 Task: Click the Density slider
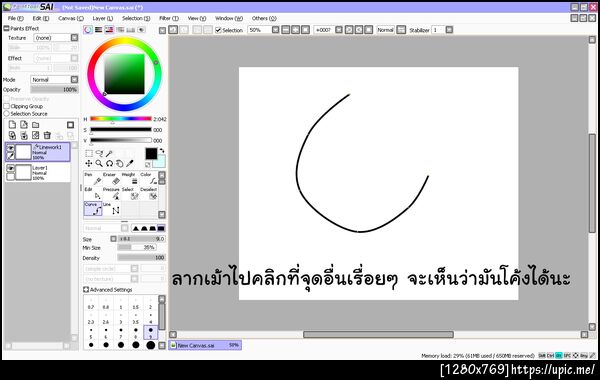141,258
